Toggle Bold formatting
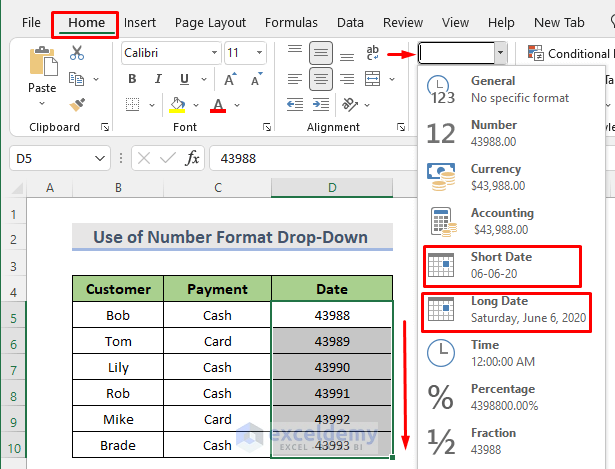The height and width of the screenshot is (469, 615). 132,79
